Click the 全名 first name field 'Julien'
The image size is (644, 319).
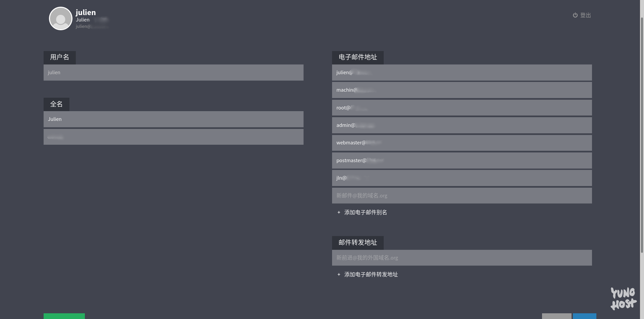(173, 119)
